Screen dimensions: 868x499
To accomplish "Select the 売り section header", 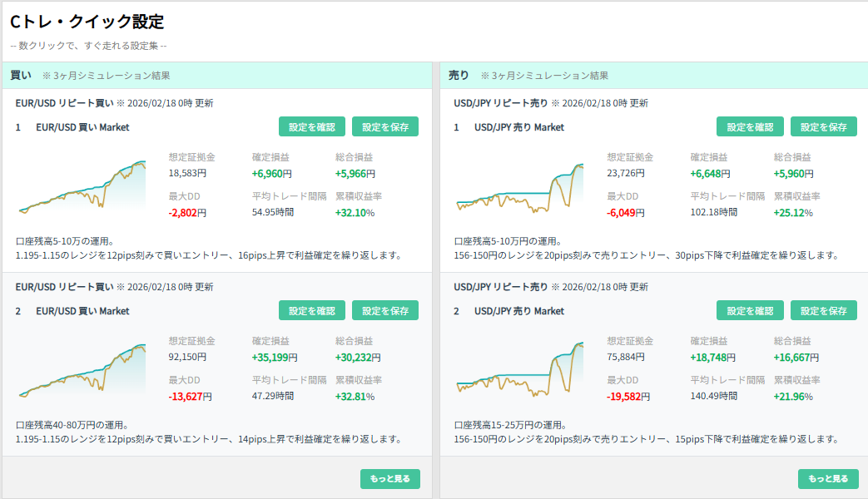I will 459,75.
